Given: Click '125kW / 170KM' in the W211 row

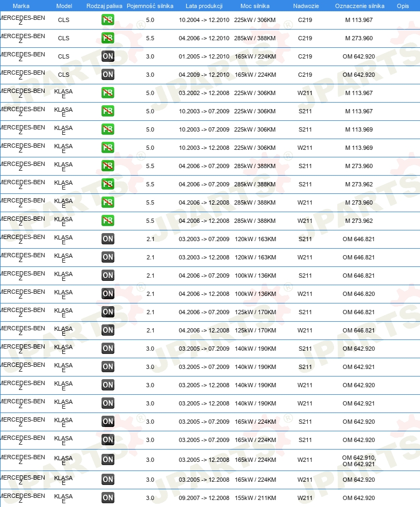Looking at the screenshot, I should (256, 330).
